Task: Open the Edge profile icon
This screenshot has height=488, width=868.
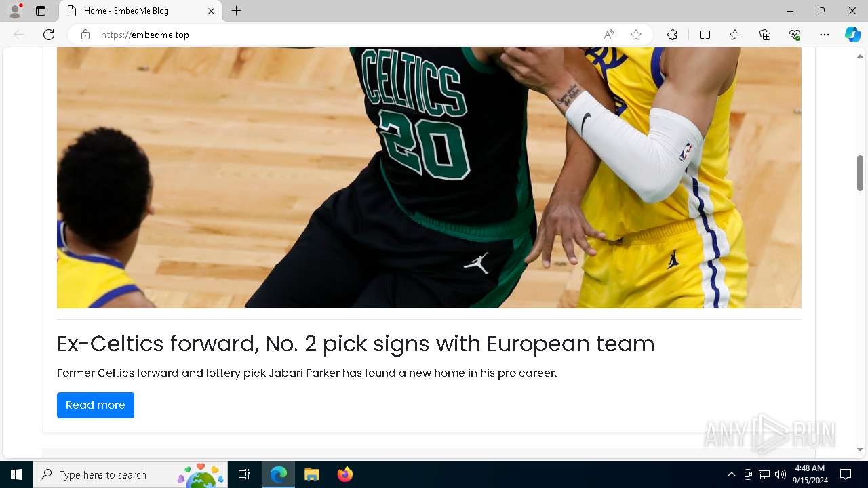Action: click(15, 11)
